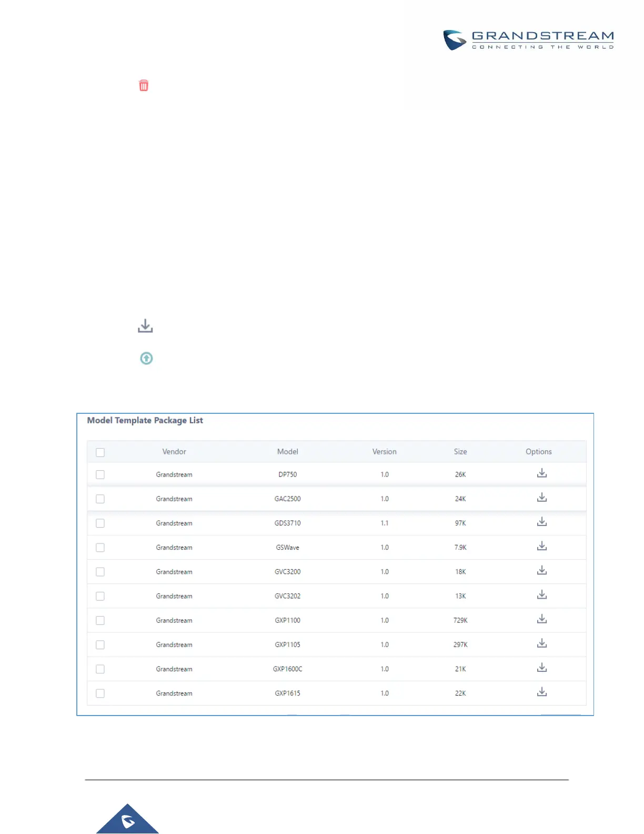Check the GSWave row checkbox
This screenshot has width=644, height=834.
point(100,548)
